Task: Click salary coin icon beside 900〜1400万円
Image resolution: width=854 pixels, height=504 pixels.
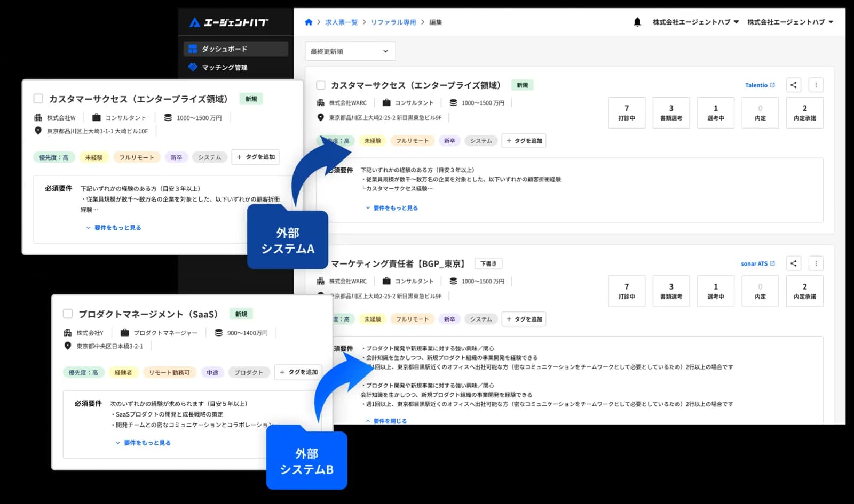Action: pyautogui.click(x=219, y=332)
